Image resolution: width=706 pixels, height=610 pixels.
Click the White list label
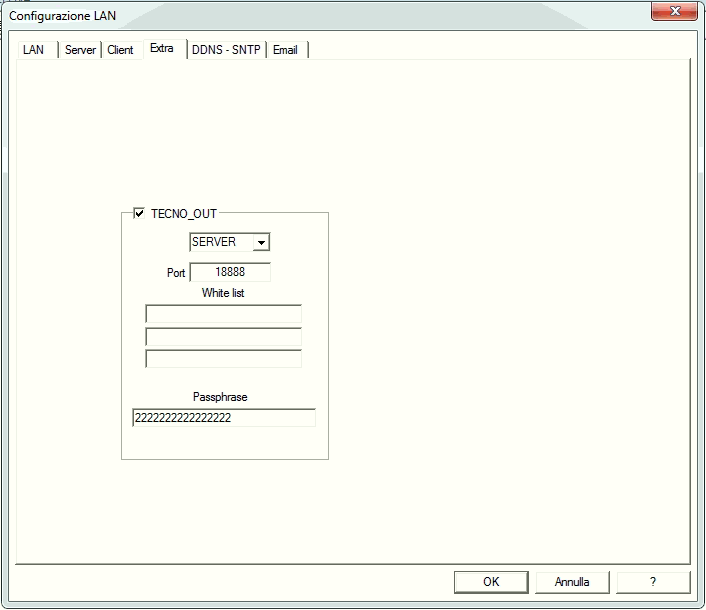coord(223,293)
